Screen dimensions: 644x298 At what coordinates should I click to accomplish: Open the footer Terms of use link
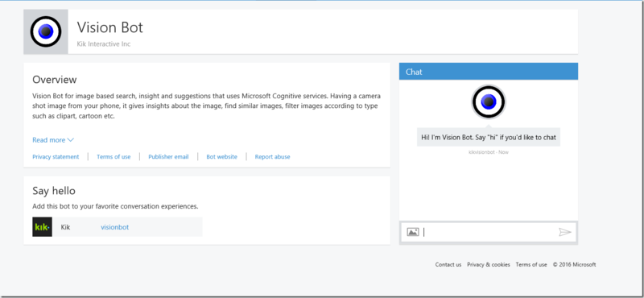531,265
